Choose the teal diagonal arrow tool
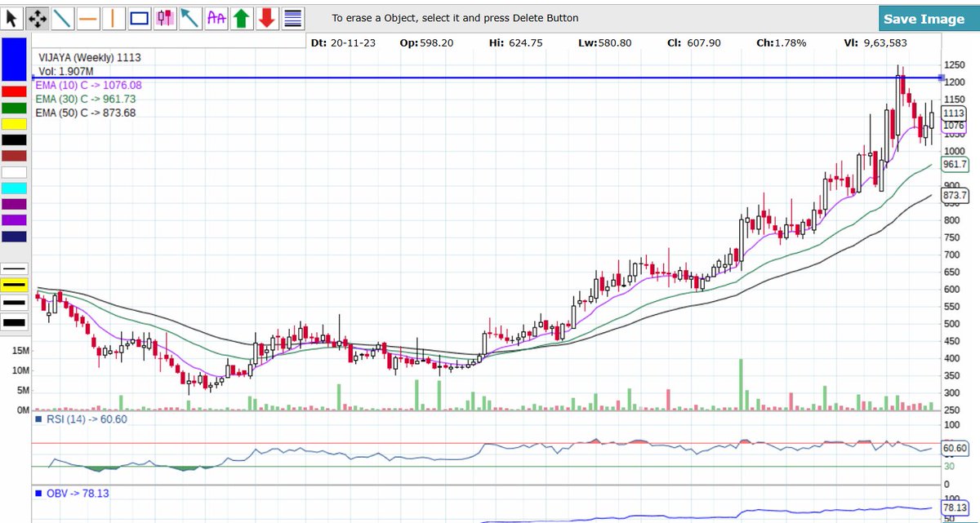The image size is (980, 523). tap(190, 16)
